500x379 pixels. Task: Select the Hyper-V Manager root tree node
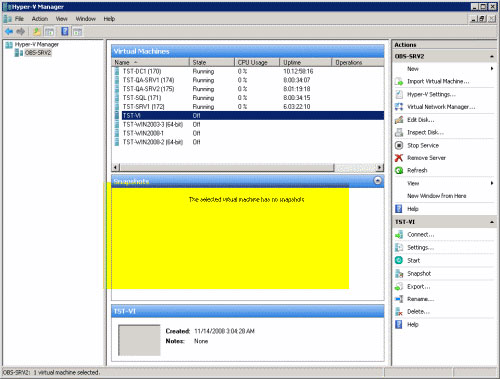(37, 44)
